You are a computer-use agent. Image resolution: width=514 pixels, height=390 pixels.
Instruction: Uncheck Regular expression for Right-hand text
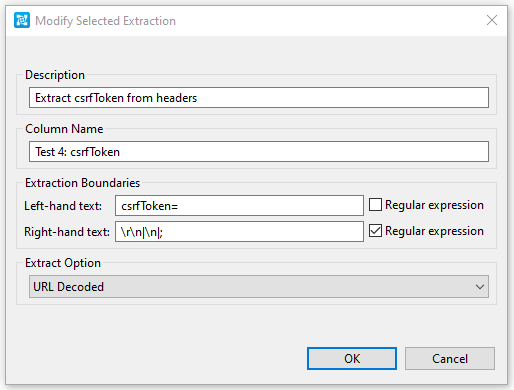click(x=375, y=231)
